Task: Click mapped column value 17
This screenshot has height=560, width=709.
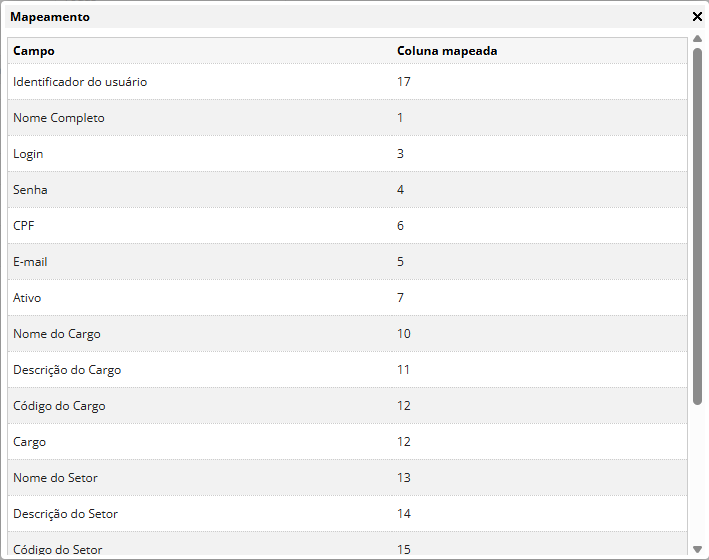Action: (x=404, y=82)
